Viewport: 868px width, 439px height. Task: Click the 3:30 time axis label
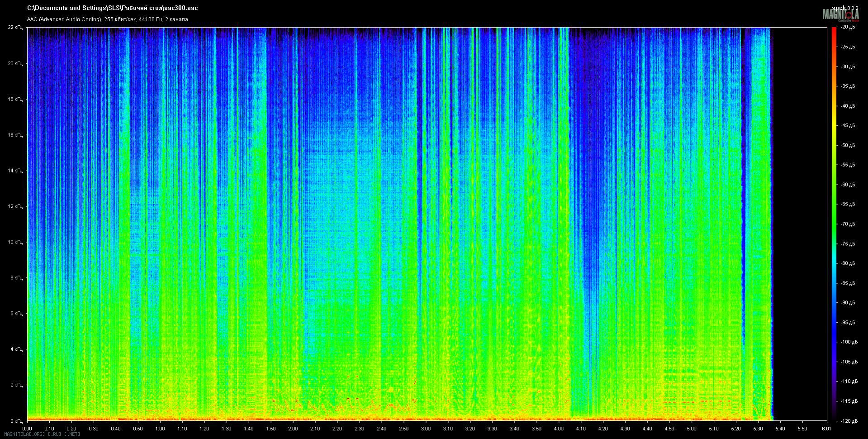pos(492,429)
